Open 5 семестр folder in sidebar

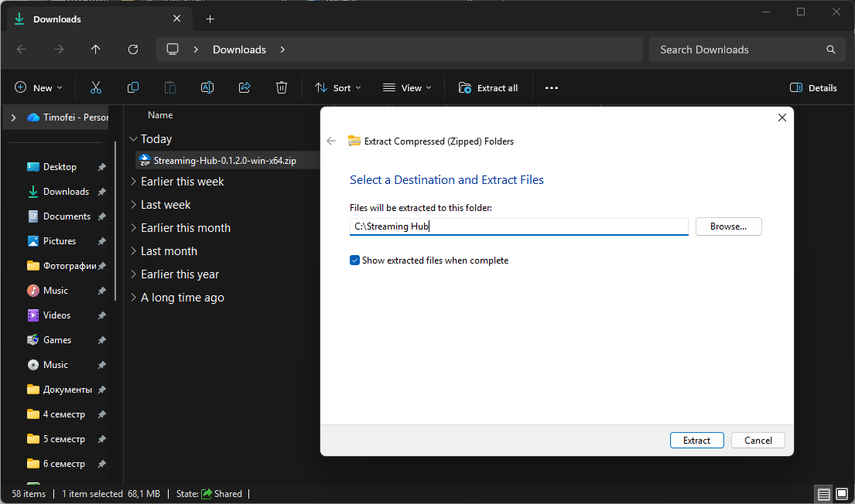click(x=63, y=439)
